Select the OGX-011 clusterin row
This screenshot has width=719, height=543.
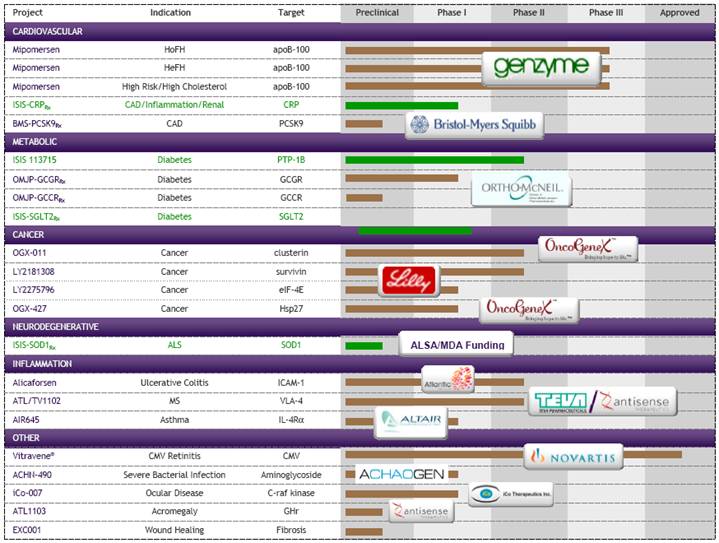pyautogui.click(x=360, y=253)
